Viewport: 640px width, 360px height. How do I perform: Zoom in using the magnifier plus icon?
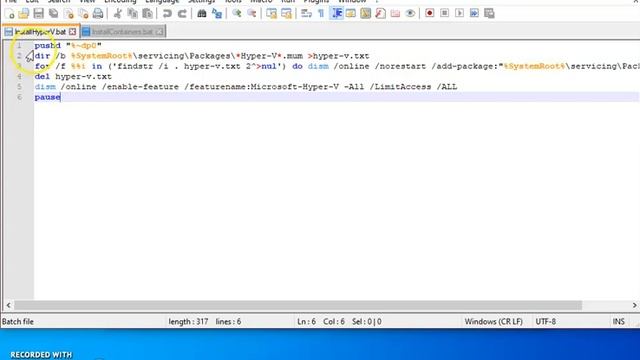(237, 13)
